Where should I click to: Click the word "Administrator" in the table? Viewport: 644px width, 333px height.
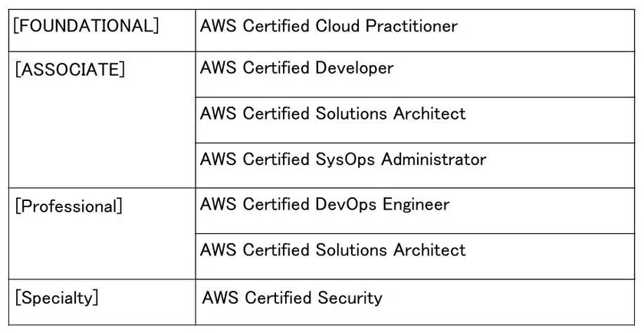tap(434, 160)
